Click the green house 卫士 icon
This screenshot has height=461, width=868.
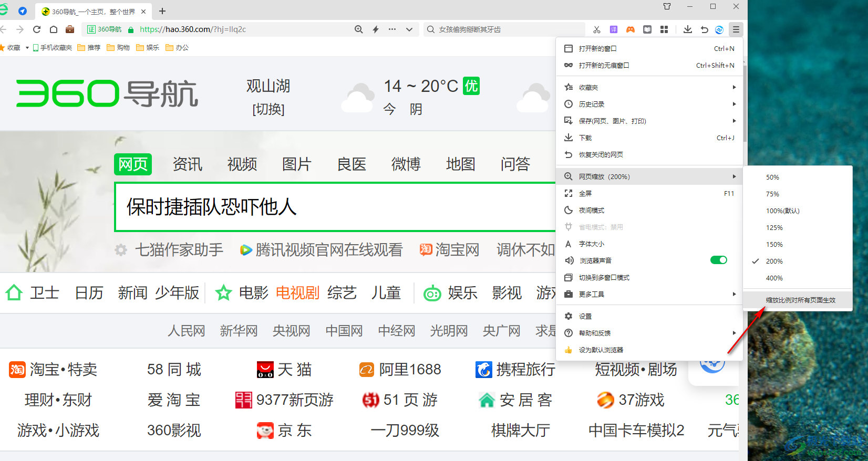(14, 292)
